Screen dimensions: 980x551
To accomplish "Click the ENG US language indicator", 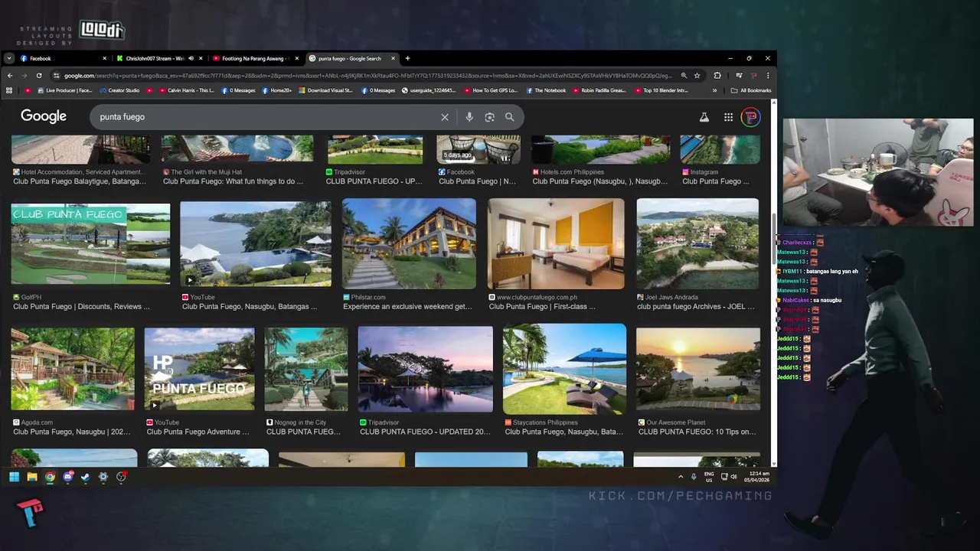I will click(x=709, y=477).
